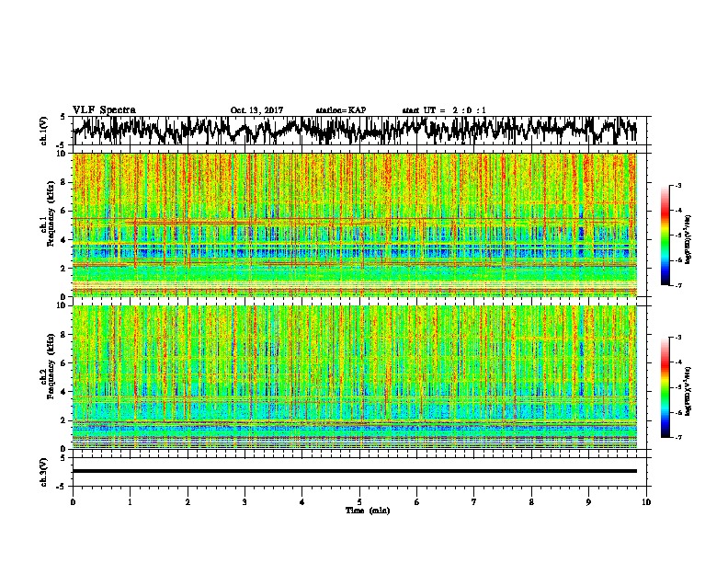Click the "VLF Spectra" plot title
The height and width of the screenshot is (563, 728).
click(x=104, y=110)
